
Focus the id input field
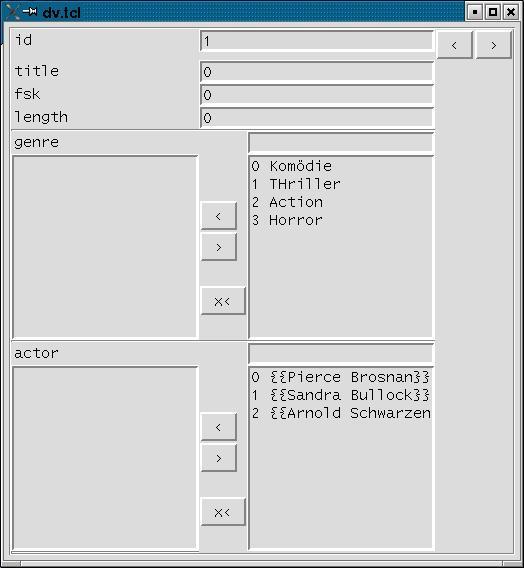tap(317, 41)
